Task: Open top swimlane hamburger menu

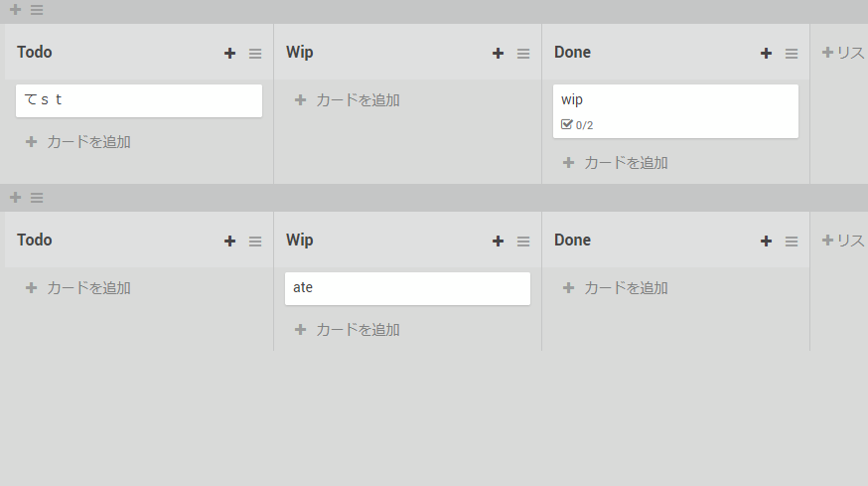Action: pos(37,10)
